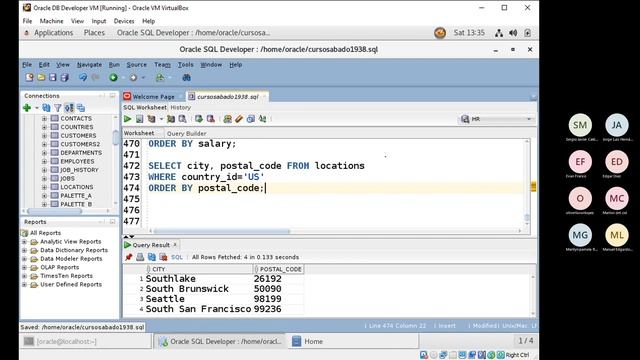640x360 pixels.
Task: Click the green Run Statement play button
Action: tap(127, 119)
